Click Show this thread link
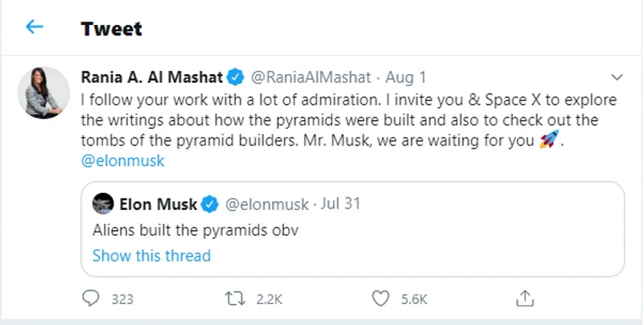 point(151,256)
